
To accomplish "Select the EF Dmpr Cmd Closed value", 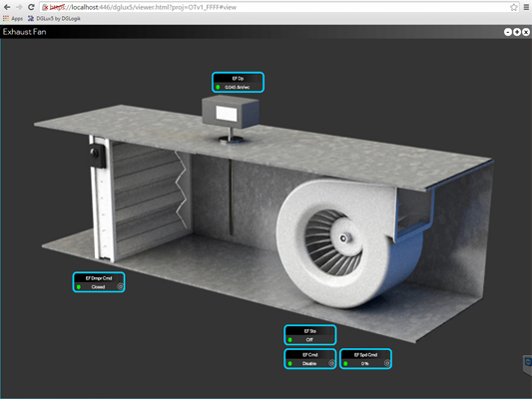I will point(98,287).
